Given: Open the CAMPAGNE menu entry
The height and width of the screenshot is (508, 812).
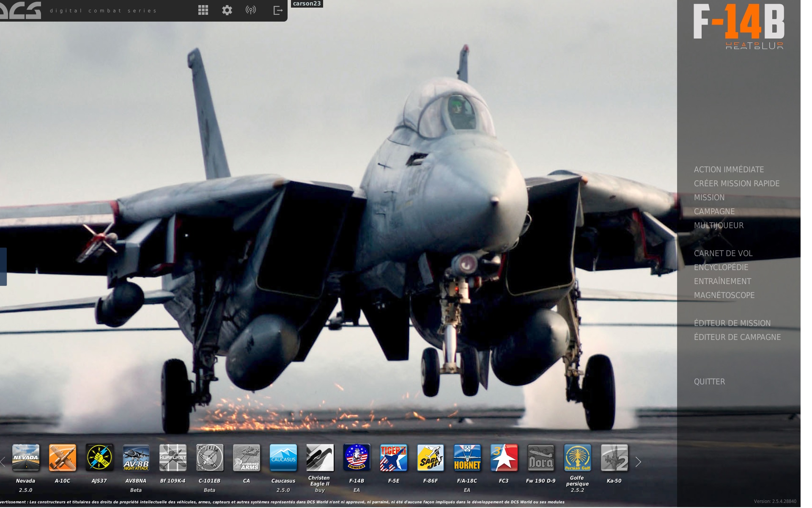Looking at the screenshot, I should (x=714, y=211).
